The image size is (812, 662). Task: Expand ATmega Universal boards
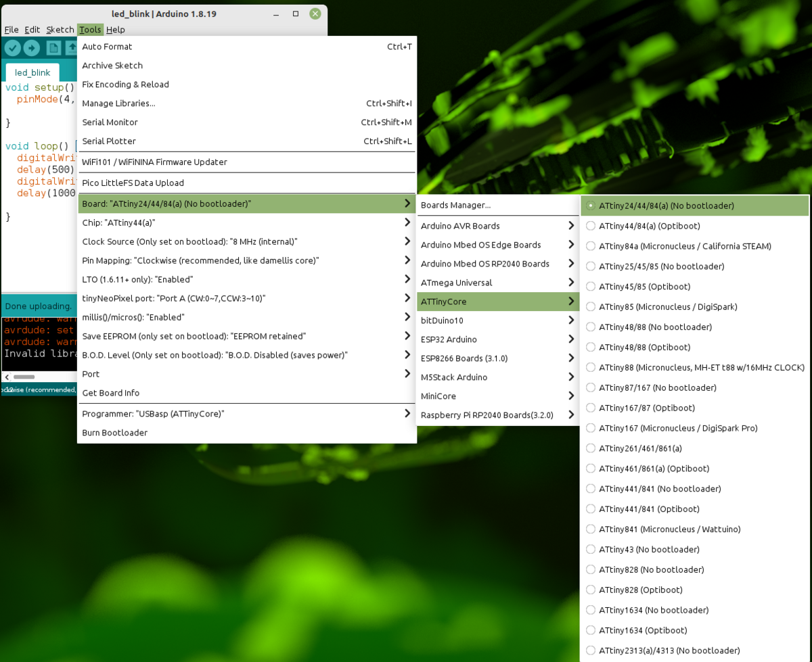tap(498, 283)
